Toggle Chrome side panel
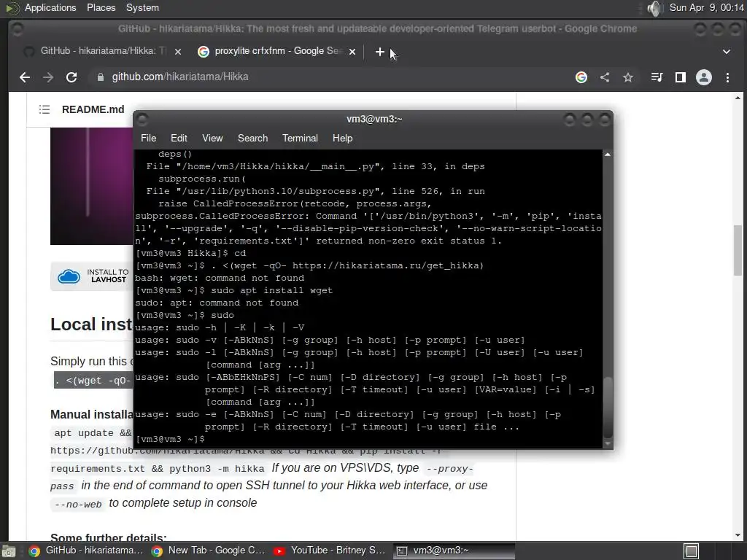 (681, 77)
